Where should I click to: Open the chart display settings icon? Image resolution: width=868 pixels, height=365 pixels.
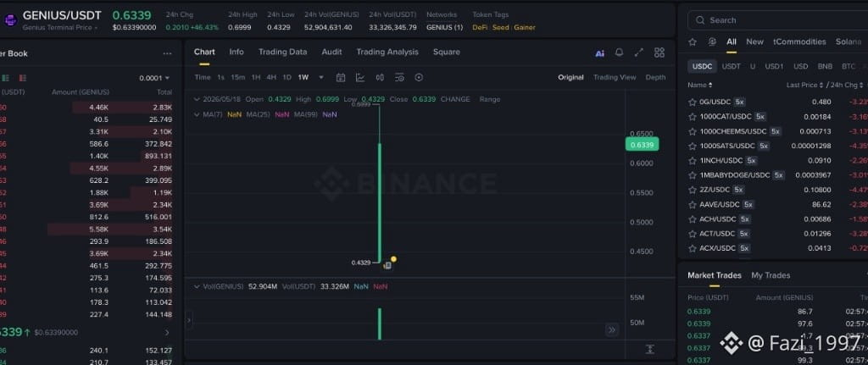point(400,77)
